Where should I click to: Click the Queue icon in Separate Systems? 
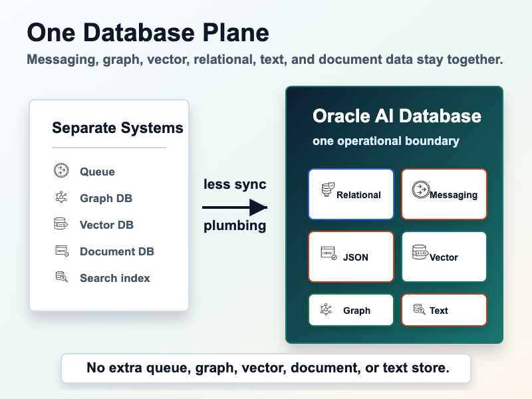[61, 170]
